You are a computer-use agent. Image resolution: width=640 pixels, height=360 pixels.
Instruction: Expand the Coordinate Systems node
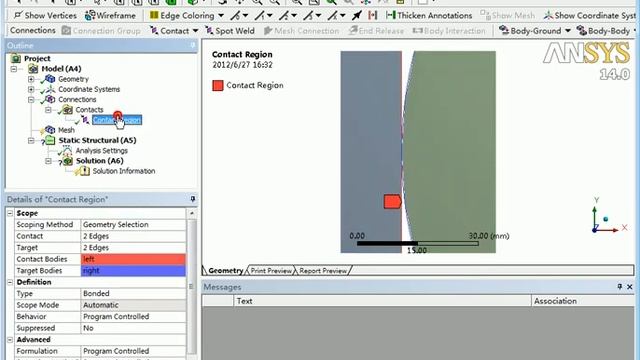(x=31, y=89)
